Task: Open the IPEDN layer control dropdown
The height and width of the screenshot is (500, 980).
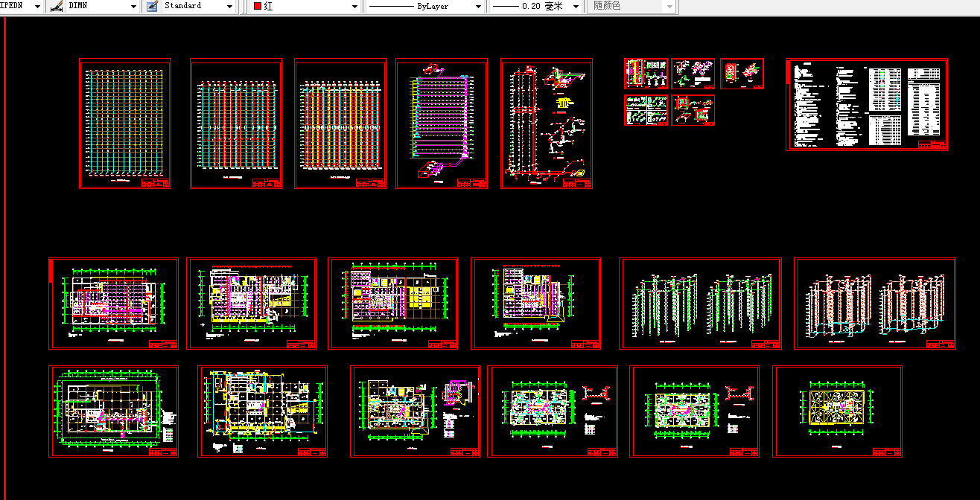Action: (36, 6)
